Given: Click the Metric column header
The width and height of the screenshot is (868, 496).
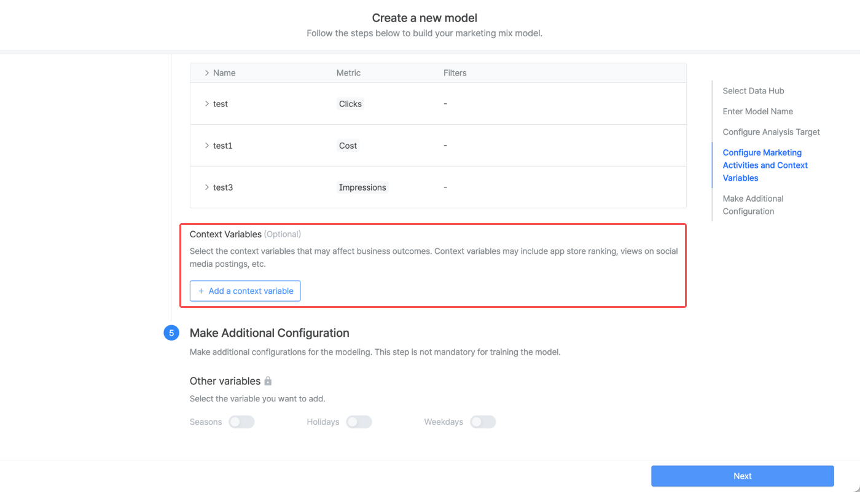Looking at the screenshot, I should (x=348, y=73).
